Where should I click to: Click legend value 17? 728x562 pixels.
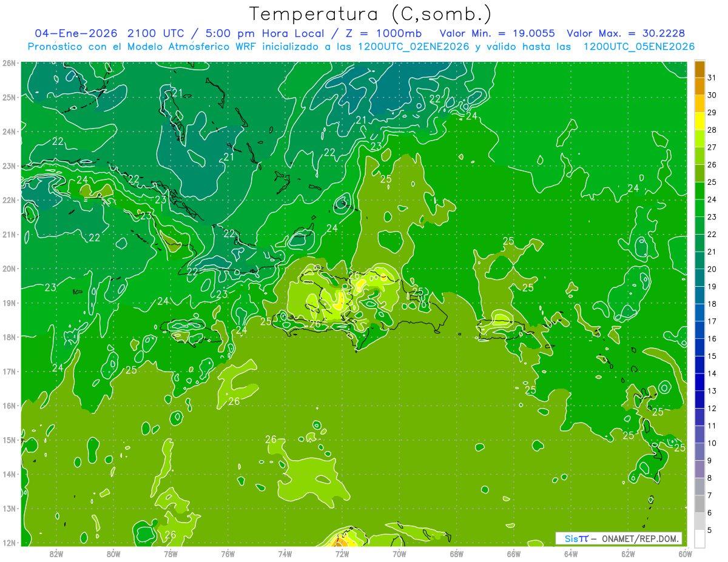712,321
